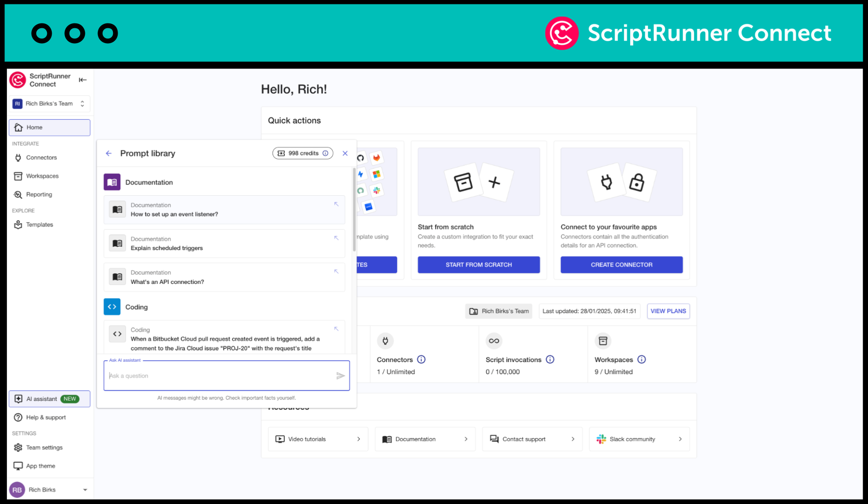Open Slack community resource
Image resolution: width=868 pixels, height=504 pixels.
point(639,439)
